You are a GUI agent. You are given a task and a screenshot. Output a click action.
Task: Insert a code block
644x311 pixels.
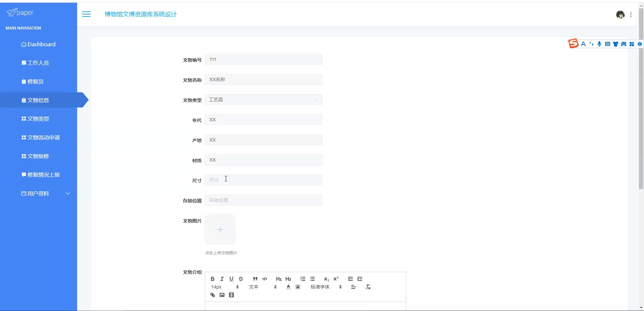(265, 279)
